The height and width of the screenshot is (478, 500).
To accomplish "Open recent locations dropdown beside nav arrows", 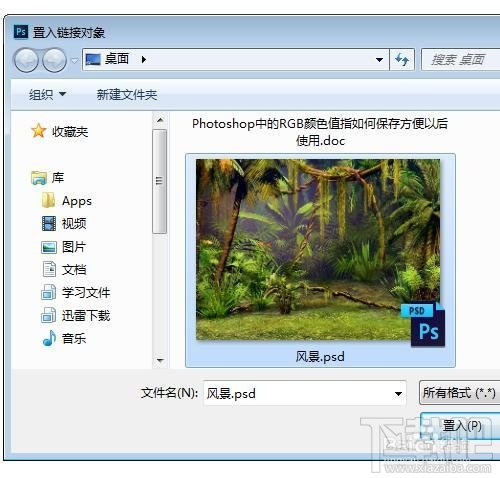I will coord(74,61).
